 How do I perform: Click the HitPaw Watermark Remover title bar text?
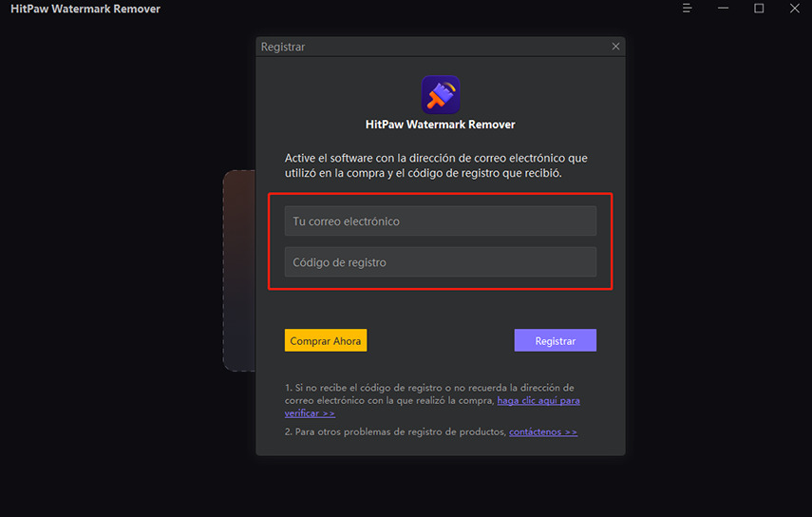[85, 9]
